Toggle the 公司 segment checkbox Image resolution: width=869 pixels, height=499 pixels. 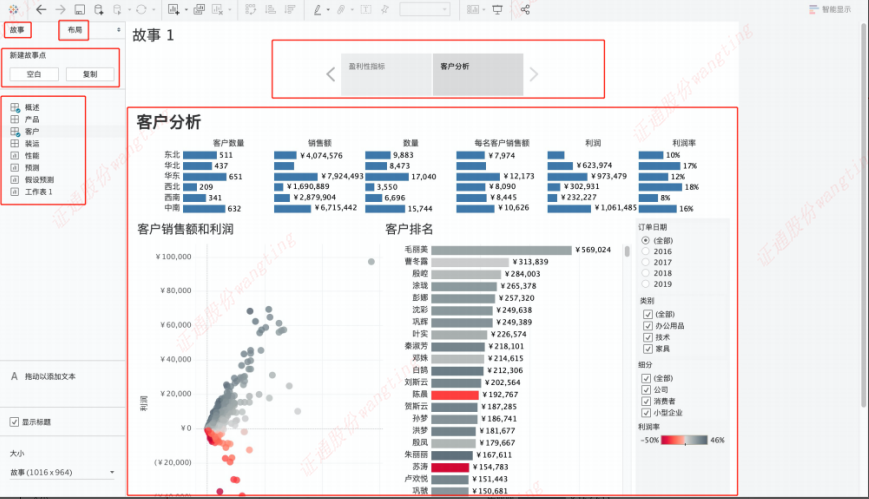646,390
